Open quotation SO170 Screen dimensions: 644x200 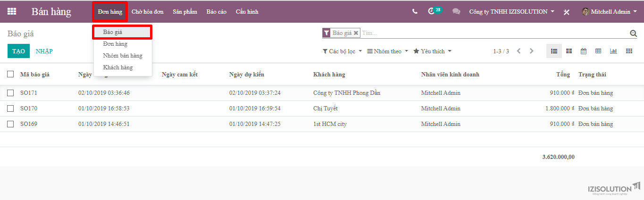tap(29, 108)
